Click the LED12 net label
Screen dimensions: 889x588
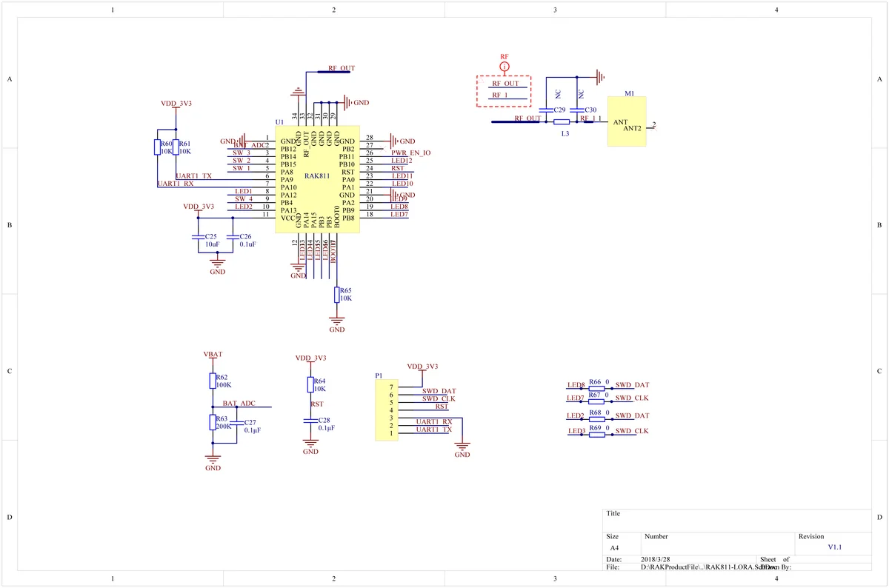(x=402, y=160)
